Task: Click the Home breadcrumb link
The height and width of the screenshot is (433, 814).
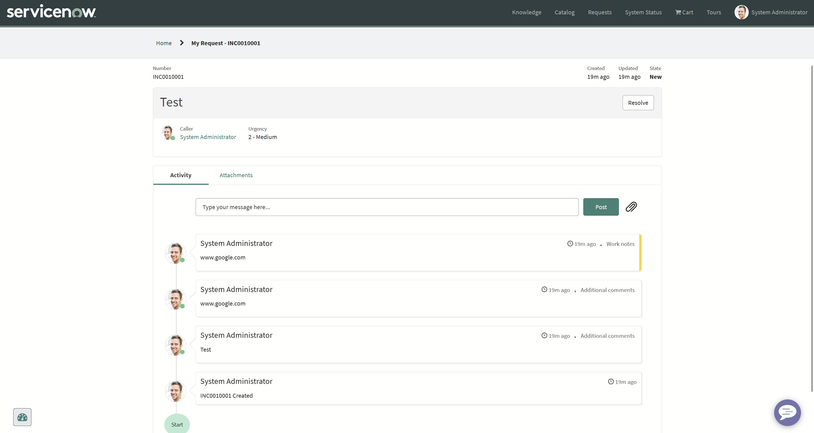Action: tap(164, 43)
